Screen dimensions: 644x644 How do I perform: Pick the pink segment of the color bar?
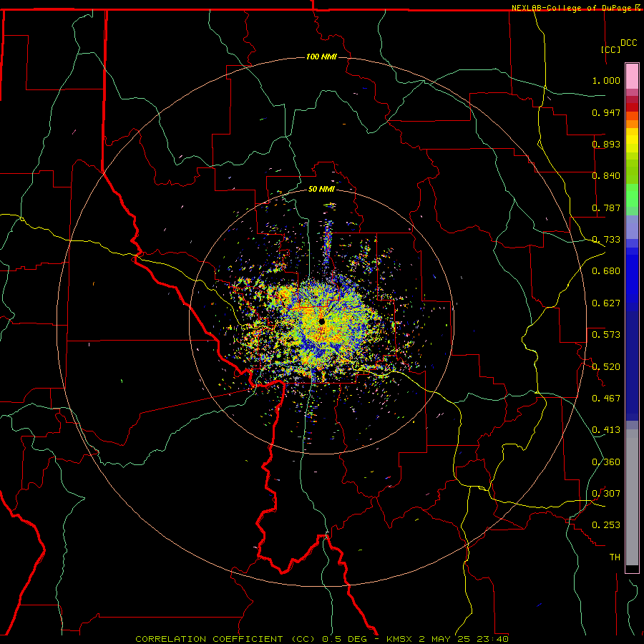[632, 76]
